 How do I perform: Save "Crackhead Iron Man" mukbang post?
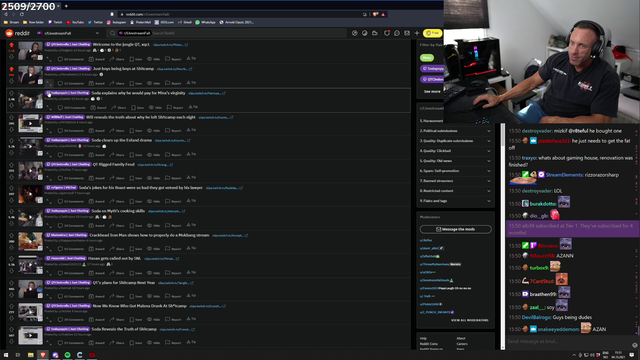(x=136, y=249)
